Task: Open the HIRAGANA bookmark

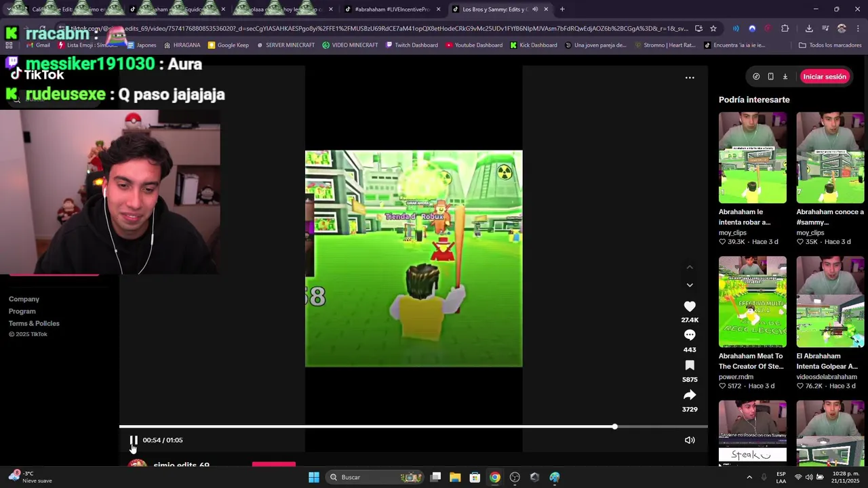Action: point(182,45)
